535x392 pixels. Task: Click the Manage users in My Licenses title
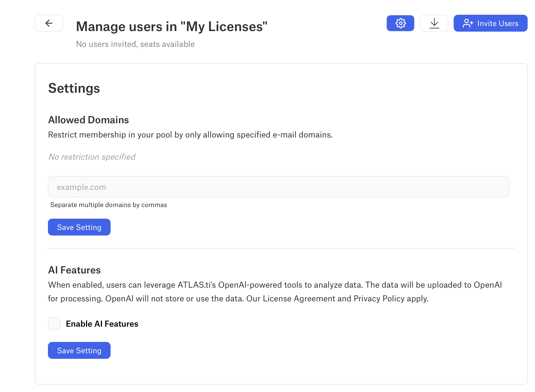[172, 27]
